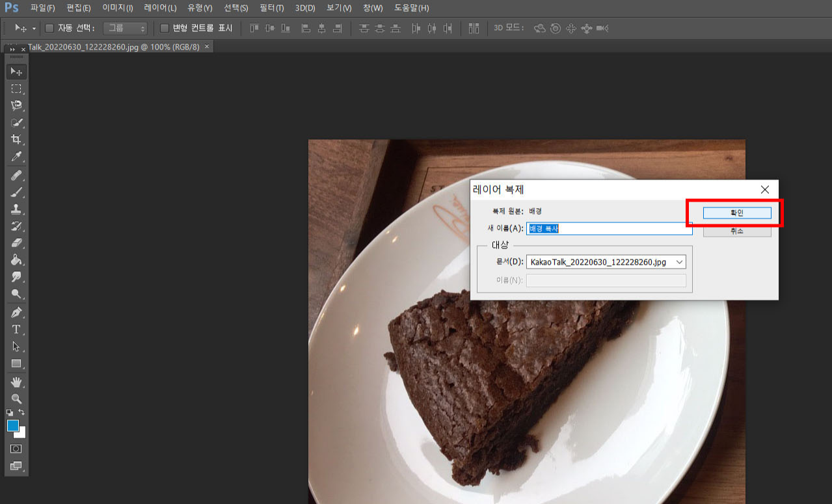
Task: Select the Pen tool
Action: click(16, 313)
